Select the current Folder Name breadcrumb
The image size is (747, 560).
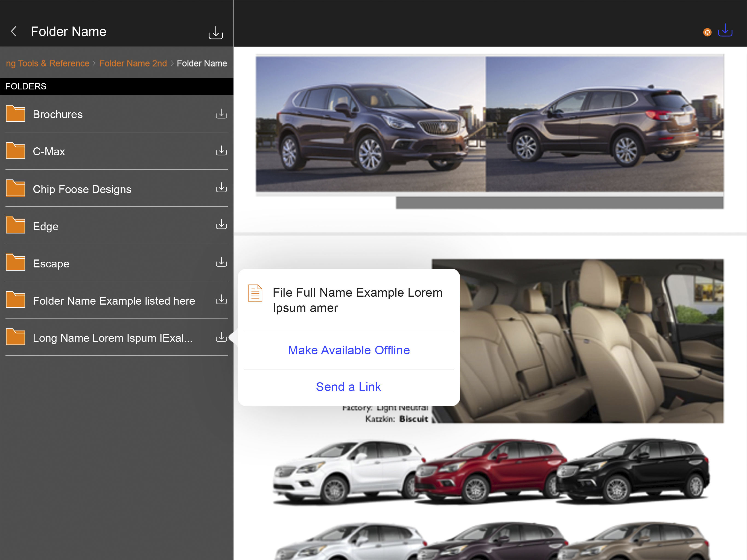pyautogui.click(x=202, y=63)
